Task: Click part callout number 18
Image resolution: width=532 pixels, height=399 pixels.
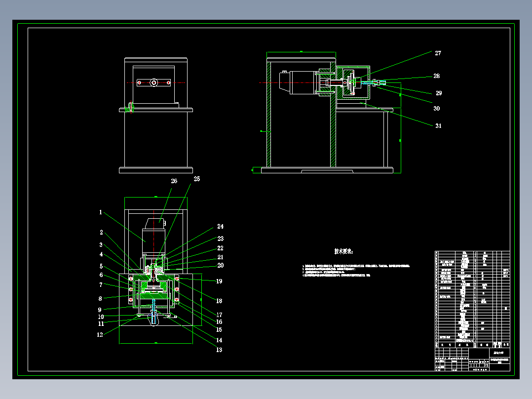Action: click(219, 301)
